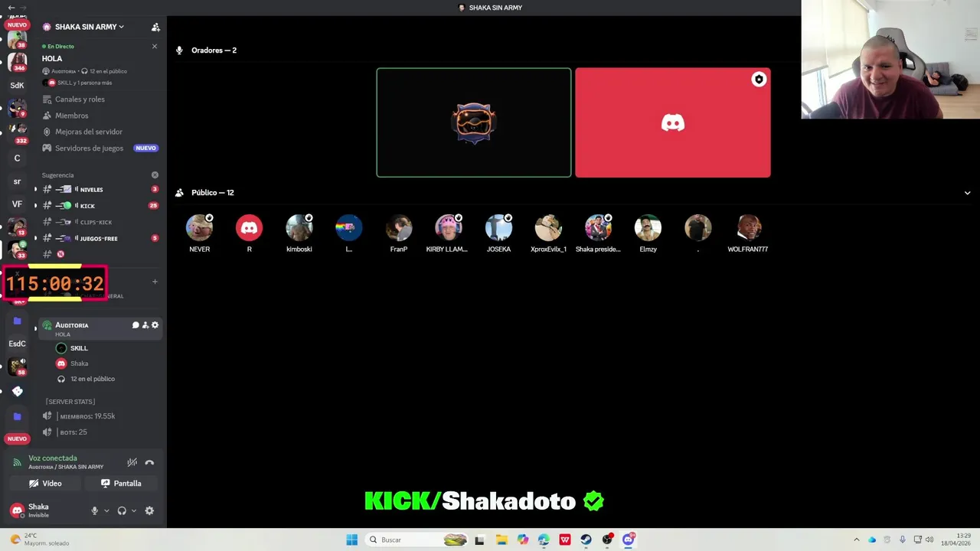Open Auditoria channel settings gear
Screen dimensions: 980x551
pyautogui.click(x=155, y=325)
